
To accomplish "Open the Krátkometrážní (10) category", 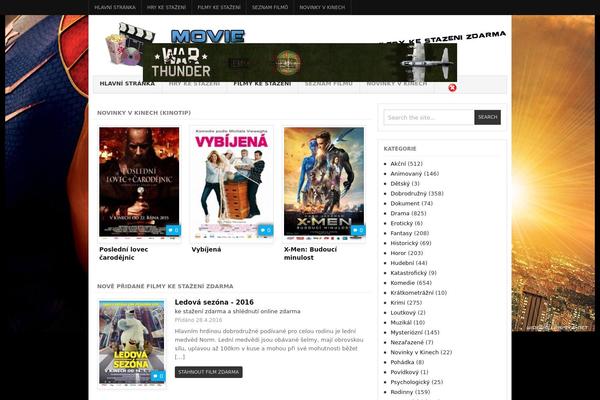I will click(x=419, y=293).
